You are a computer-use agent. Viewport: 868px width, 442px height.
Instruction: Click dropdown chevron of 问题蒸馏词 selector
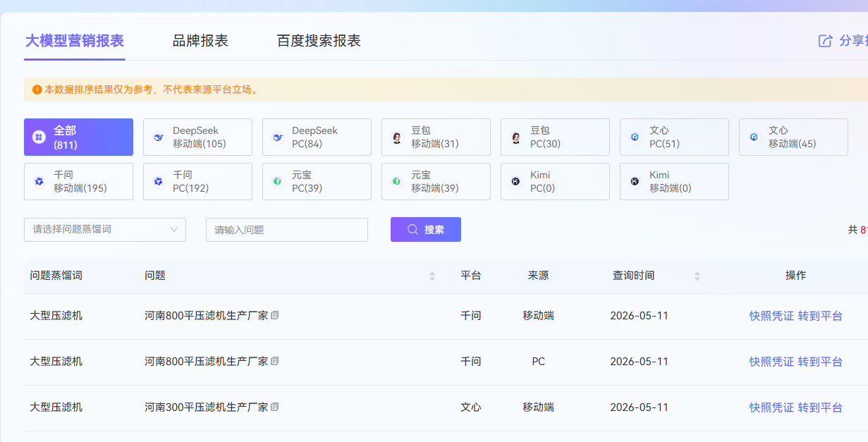pos(174,230)
